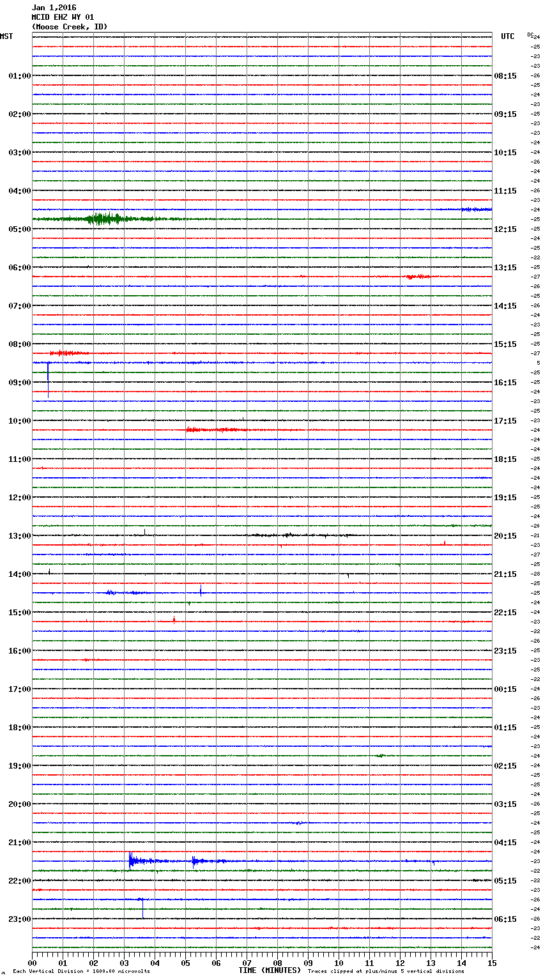Click the UTC timezone label
Screen dimensions: 543x980
click(508, 36)
